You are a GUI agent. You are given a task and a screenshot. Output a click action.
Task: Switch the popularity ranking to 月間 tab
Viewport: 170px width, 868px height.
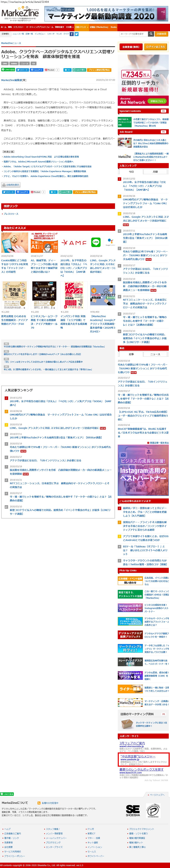pos(155,172)
